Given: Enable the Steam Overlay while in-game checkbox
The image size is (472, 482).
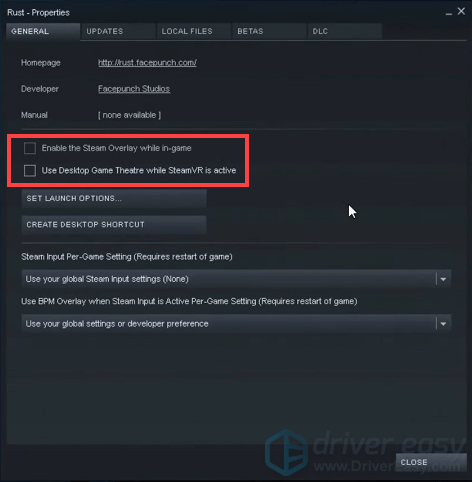Looking at the screenshot, I should (30, 148).
